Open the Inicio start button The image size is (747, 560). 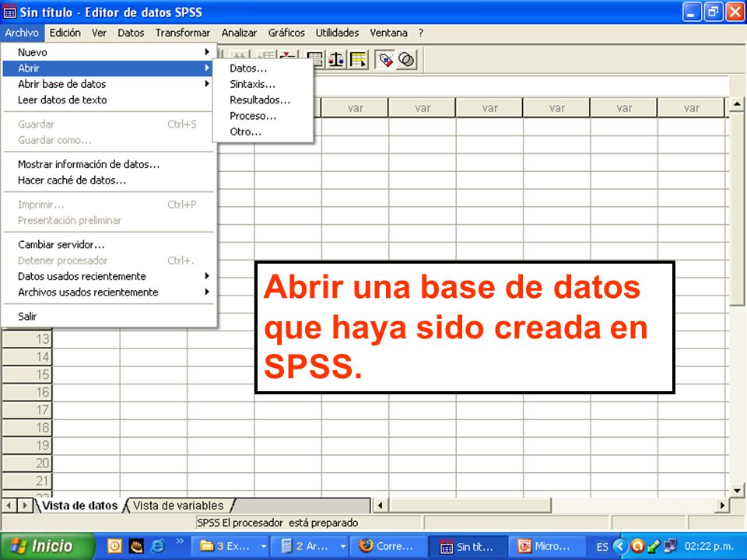(x=47, y=546)
